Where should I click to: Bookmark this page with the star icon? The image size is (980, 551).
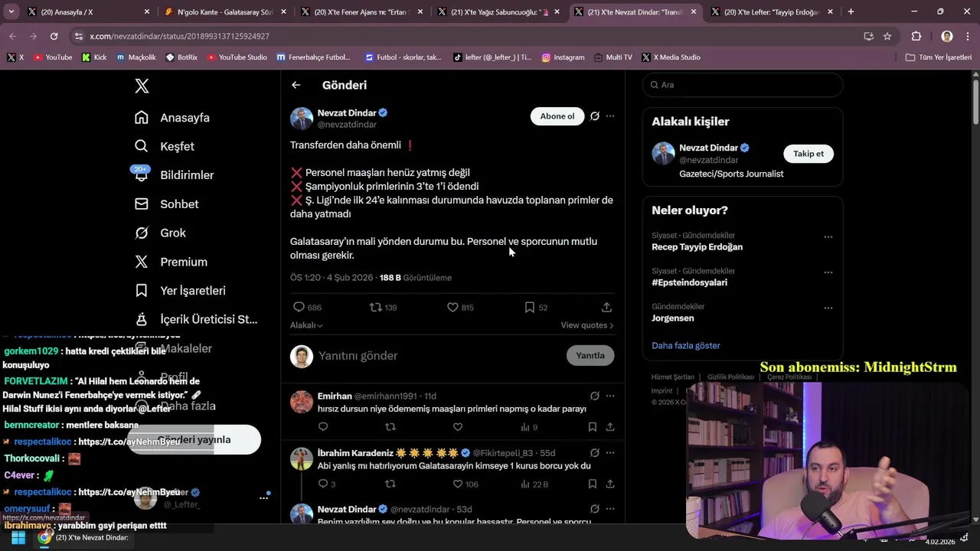tap(887, 36)
